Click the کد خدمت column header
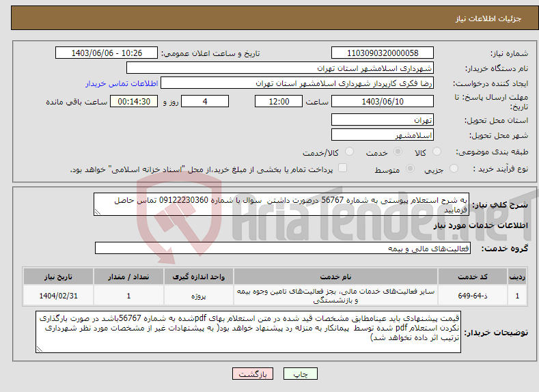Screen dimensions: 539x392 pos(473,277)
